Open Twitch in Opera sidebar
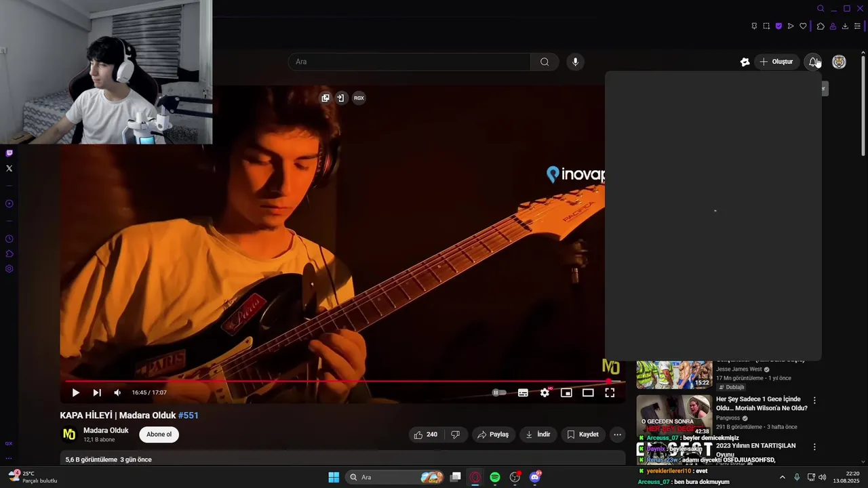This screenshot has height=488, width=868. coord(9,154)
